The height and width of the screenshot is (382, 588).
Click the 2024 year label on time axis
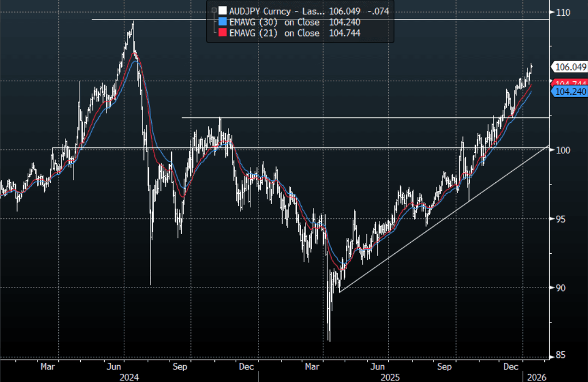point(129,377)
